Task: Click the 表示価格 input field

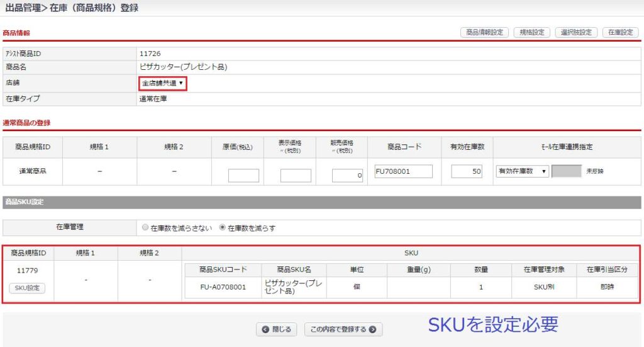Action: tap(296, 176)
